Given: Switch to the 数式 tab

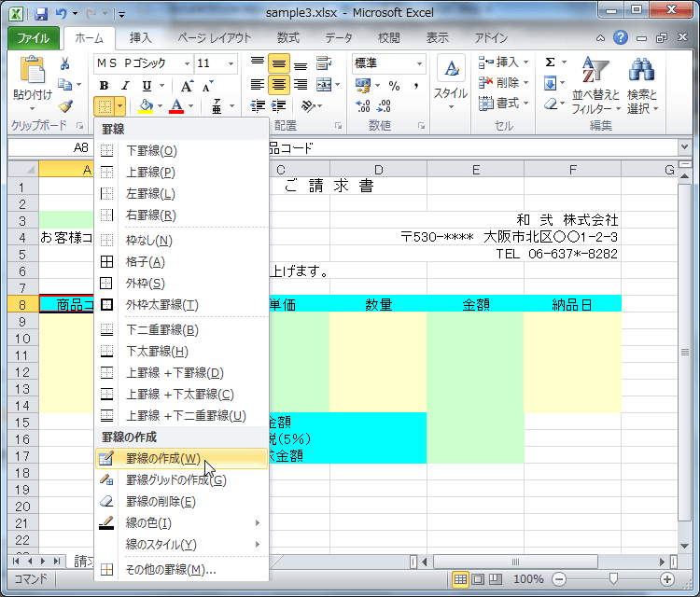Looking at the screenshot, I should (288, 38).
